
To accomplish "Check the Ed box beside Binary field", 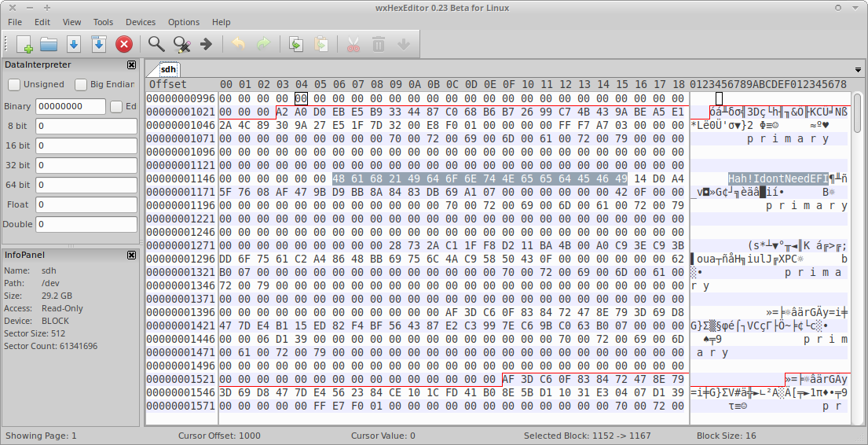I will (116, 106).
